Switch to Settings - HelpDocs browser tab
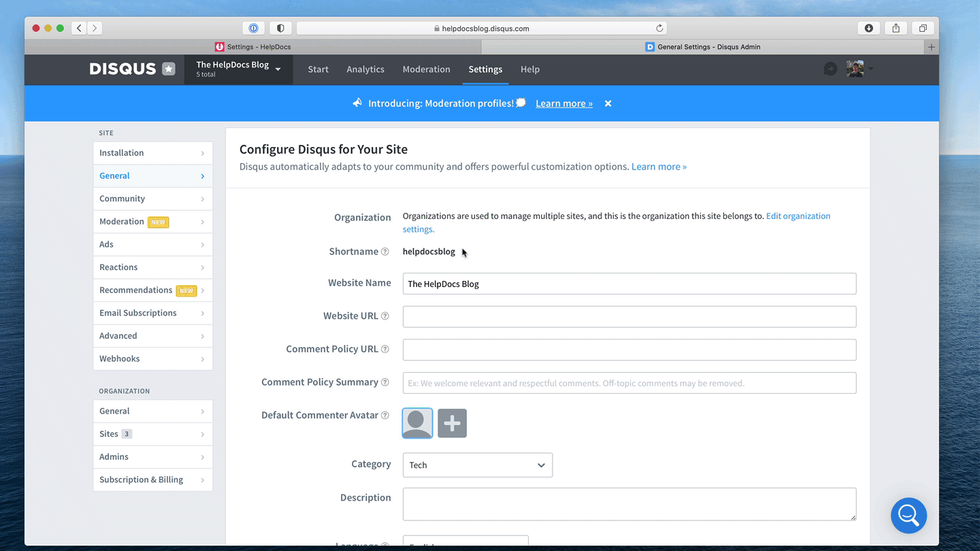 pos(252,47)
